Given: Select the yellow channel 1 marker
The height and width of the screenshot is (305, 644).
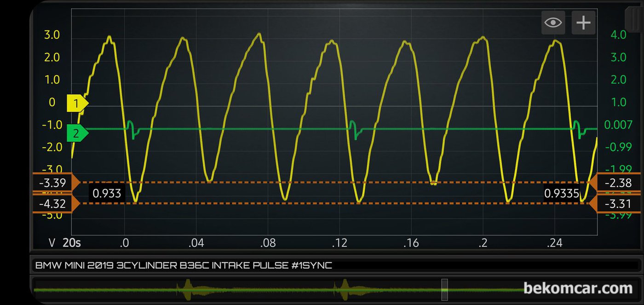Looking at the screenshot, I should coord(77,103).
